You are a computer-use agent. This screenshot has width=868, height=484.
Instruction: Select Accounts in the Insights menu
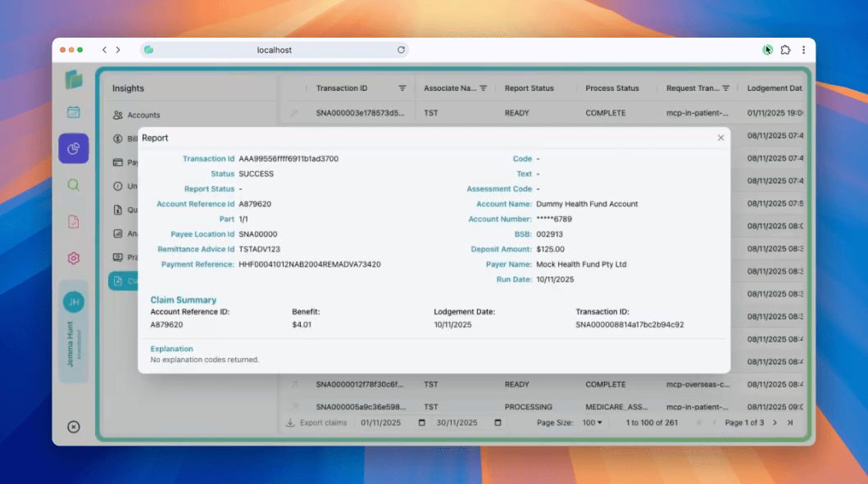[x=145, y=115]
